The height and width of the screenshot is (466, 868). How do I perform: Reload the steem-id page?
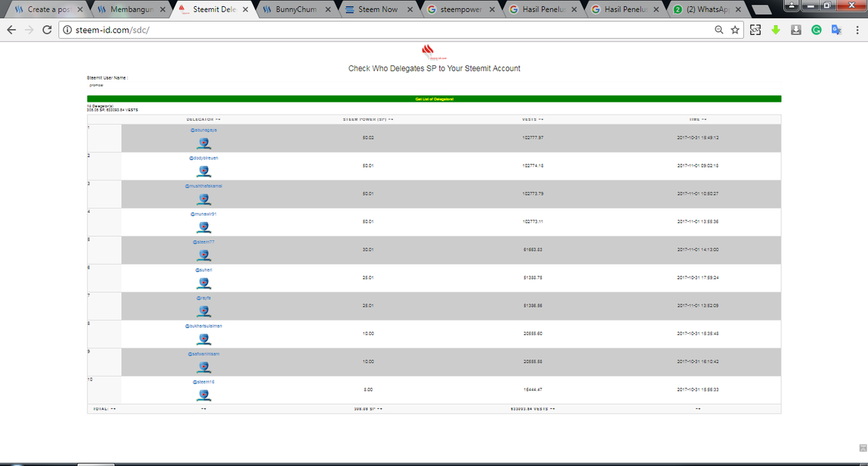click(47, 30)
